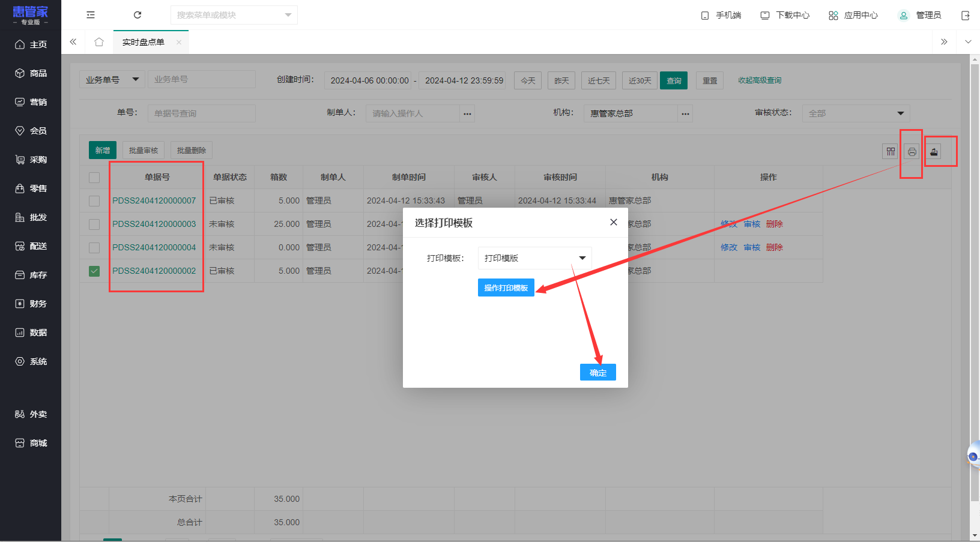Image resolution: width=980 pixels, height=542 pixels.
Task: Click the export icon above the table
Action: point(934,152)
